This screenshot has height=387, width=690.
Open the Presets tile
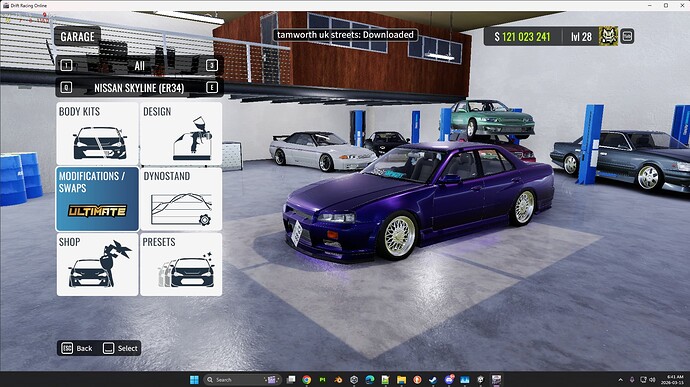[181, 264]
